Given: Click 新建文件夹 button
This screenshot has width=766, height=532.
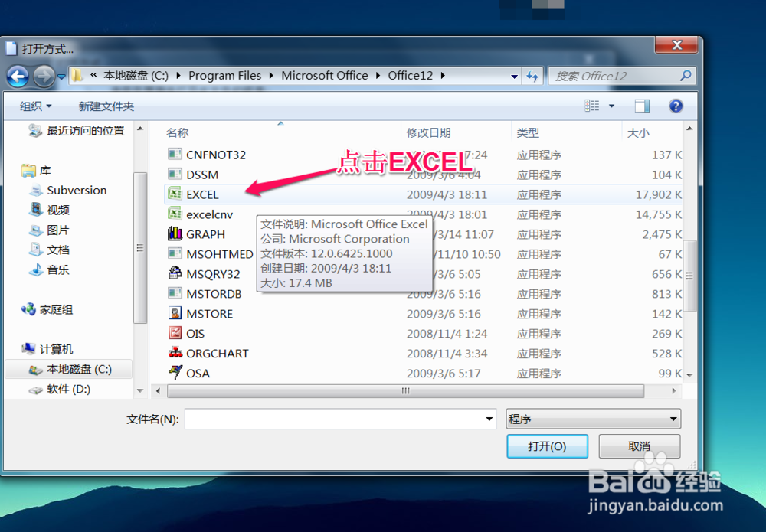Looking at the screenshot, I should (106, 106).
